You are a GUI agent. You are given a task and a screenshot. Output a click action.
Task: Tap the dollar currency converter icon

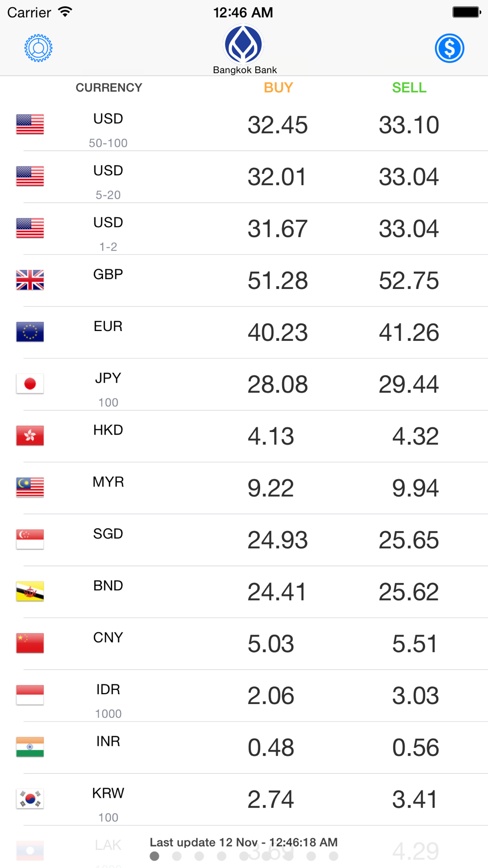coord(449,48)
